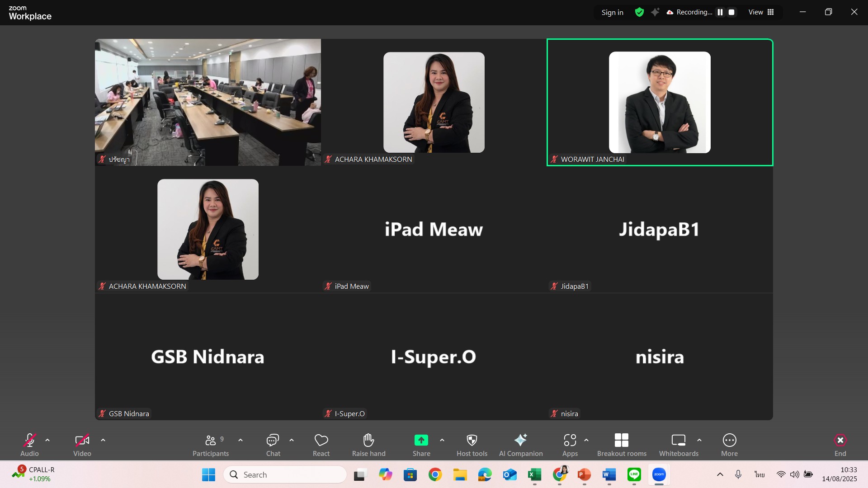Image resolution: width=868 pixels, height=488 pixels.
Task: Open the Whiteboards tool
Action: point(678,445)
